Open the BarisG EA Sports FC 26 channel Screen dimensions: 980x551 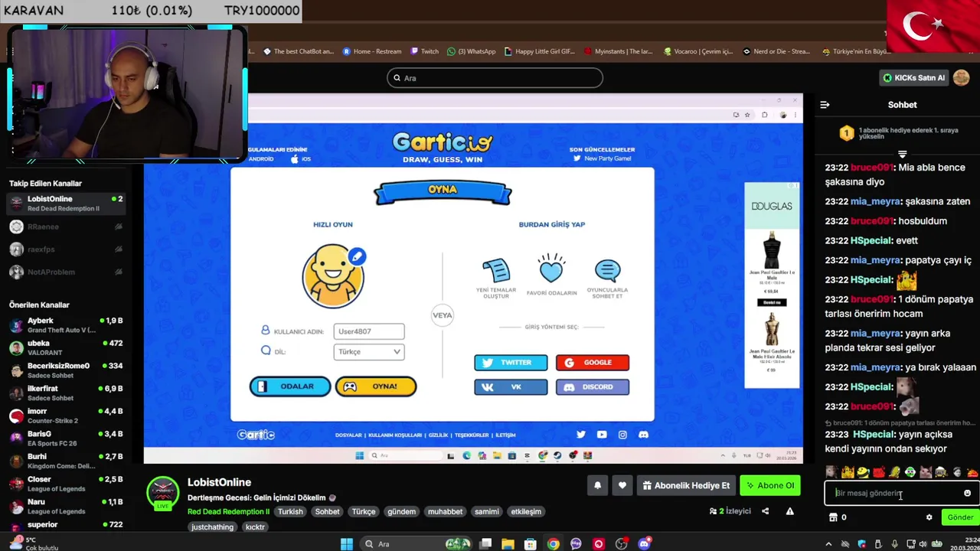pyautogui.click(x=66, y=439)
